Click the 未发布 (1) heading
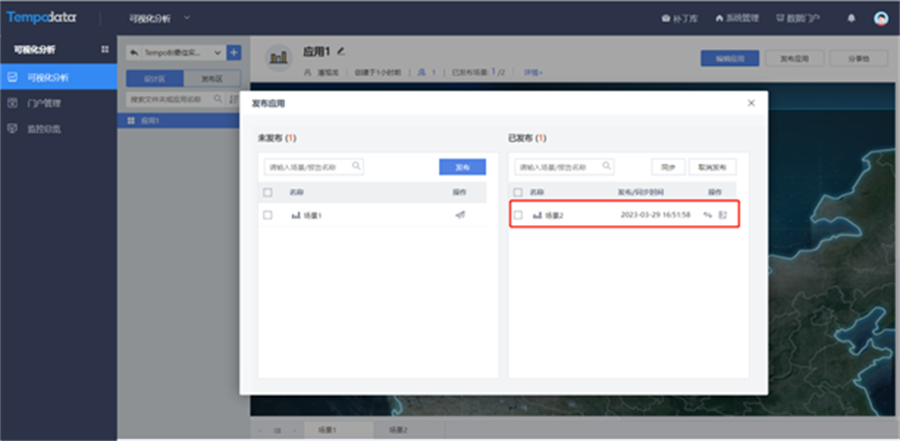This screenshot has width=900, height=441. (277, 138)
